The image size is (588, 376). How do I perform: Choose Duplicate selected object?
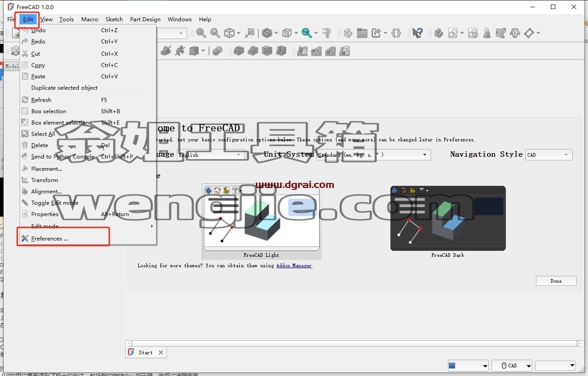tap(88, 88)
